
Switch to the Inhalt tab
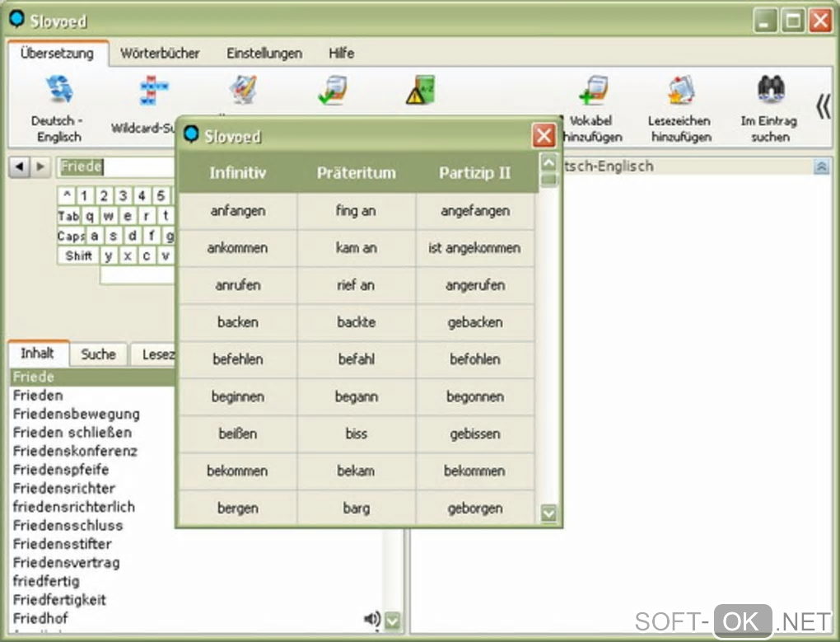[38, 354]
